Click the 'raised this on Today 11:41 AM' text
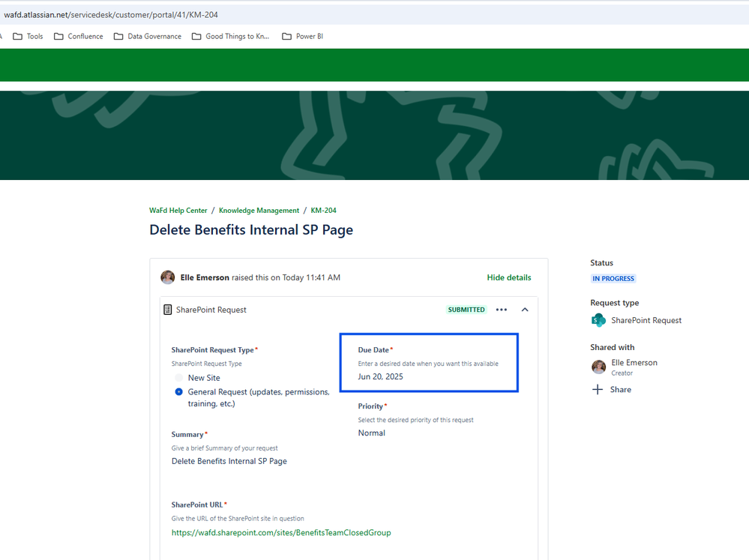The height and width of the screenshot is (560, 749). point(286,277)
